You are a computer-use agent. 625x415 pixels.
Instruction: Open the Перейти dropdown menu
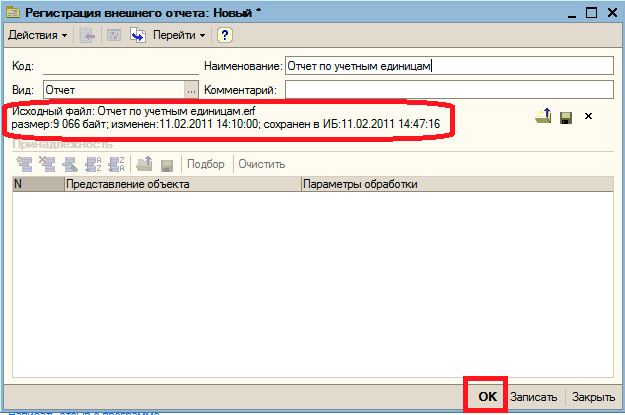click(x=179, y=35)
